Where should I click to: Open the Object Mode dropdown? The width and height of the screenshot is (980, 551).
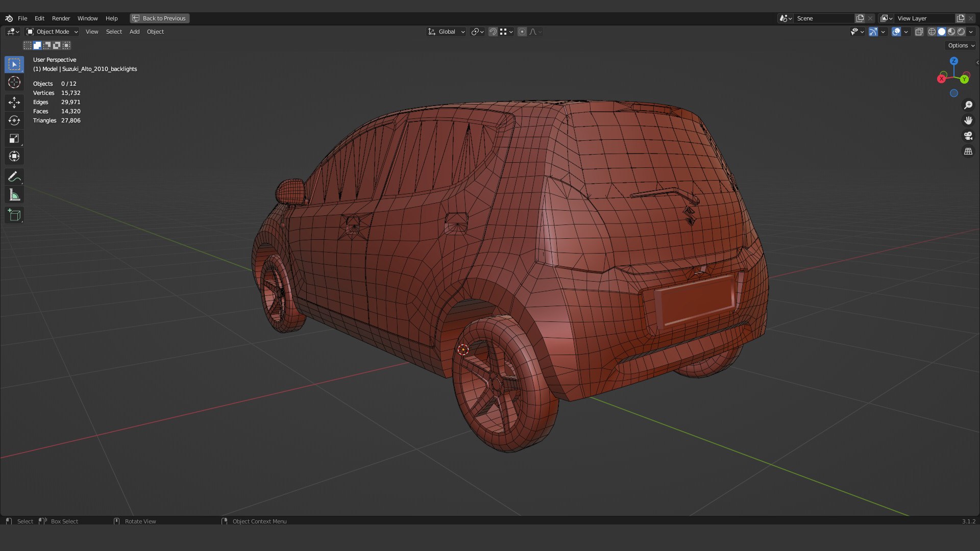[52, 32]
